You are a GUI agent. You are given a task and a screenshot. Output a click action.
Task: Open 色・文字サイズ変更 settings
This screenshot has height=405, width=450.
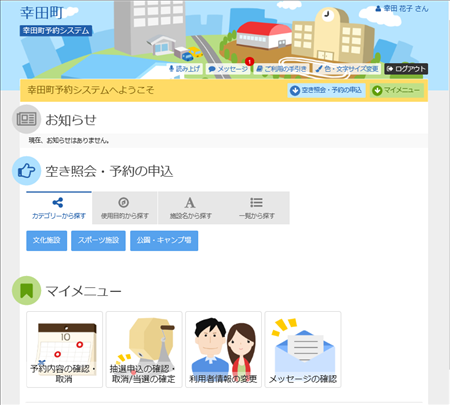[x=347, y=69]
